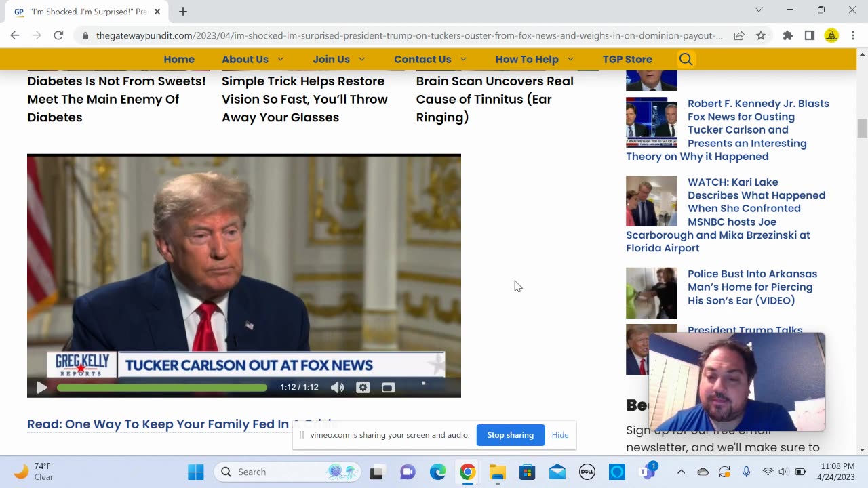
Task: Close the Gateway Pundit tab
Action: click(157, 12)
